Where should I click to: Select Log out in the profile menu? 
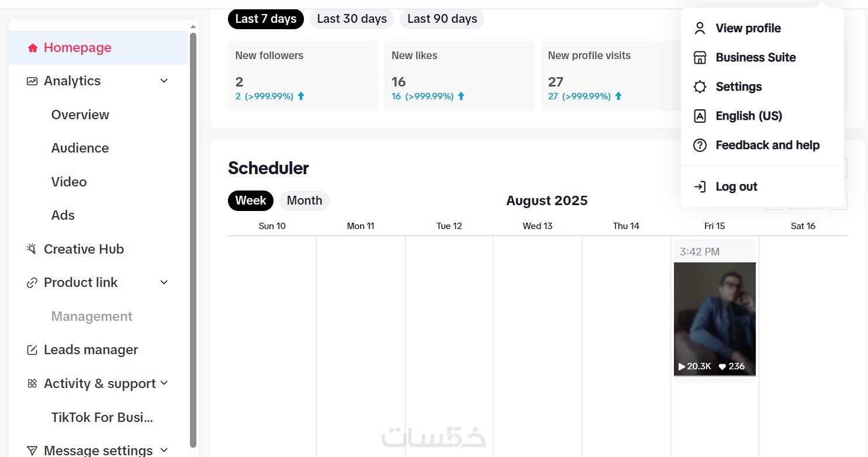[736, 186]
